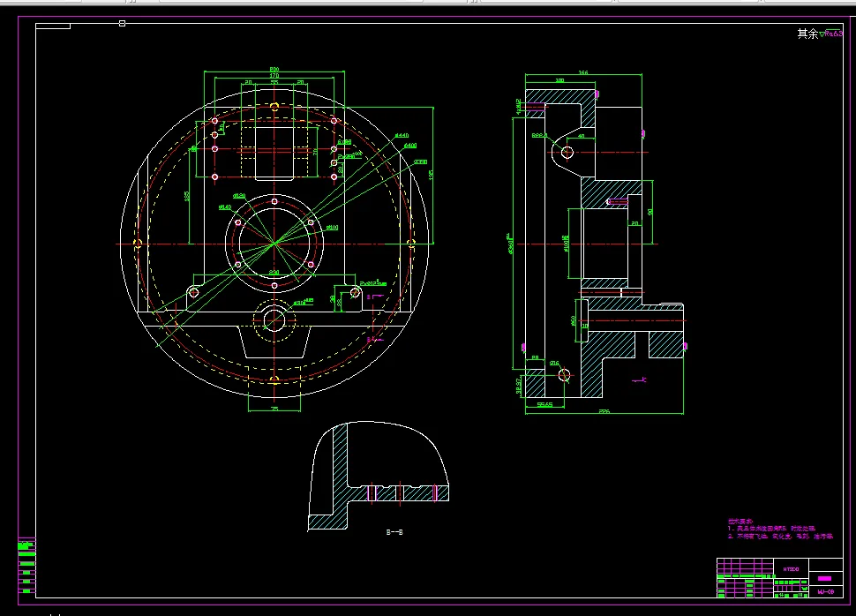This screenshot has width=856, height=616.
Task: Click technical requirement line 2
Action: 781,537
